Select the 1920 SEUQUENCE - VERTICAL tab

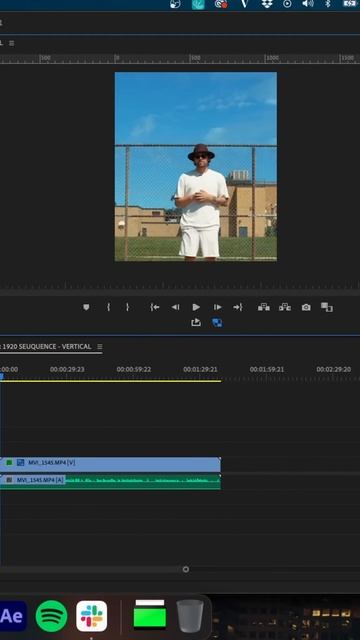pyautogui.click(x=46, y=347)
